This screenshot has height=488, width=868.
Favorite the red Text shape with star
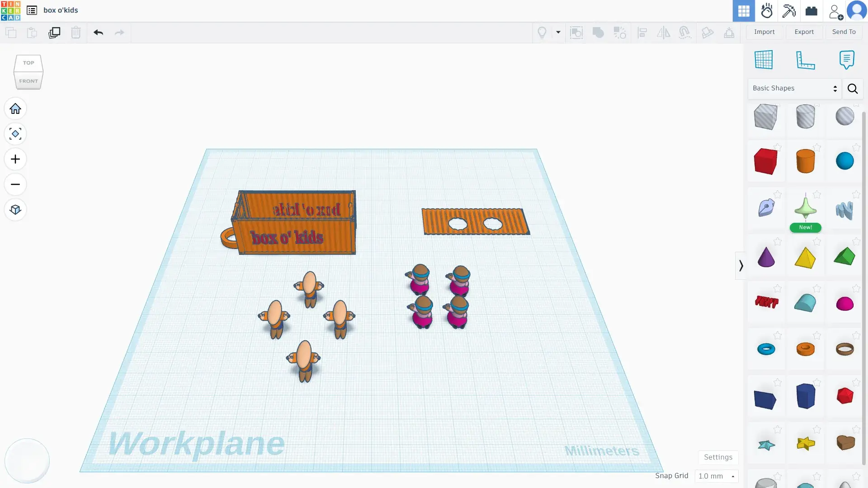pos(778,288)
